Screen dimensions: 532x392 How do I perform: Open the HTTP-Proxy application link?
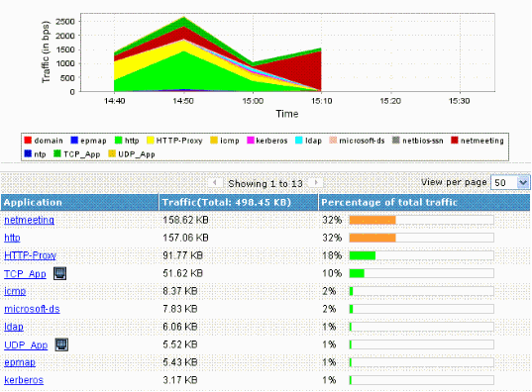point(30,255)
